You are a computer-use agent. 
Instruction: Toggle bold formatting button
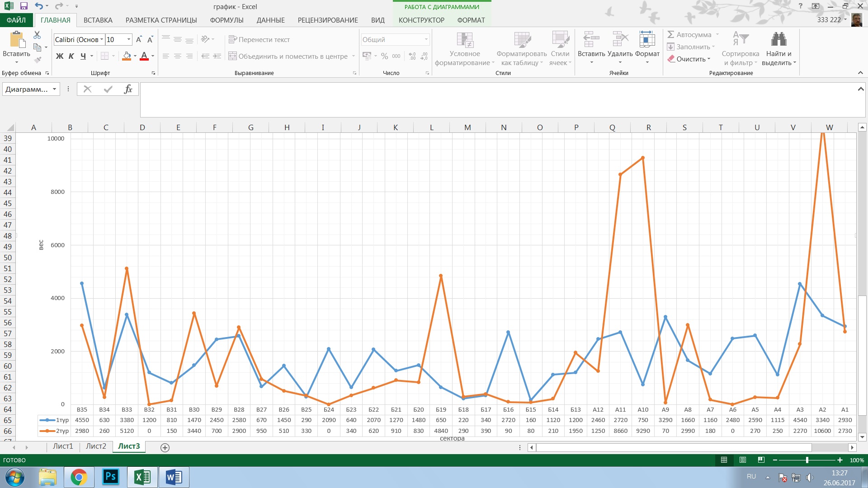(x=59, y=56)
